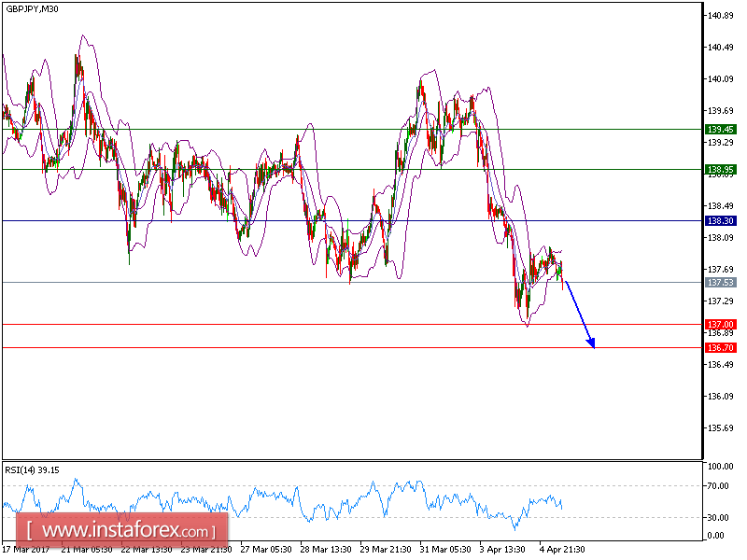747x560 pixels.
Task: Select the 70.00 RSI overbought level mark
Action: pyautogui.click(x=715, y=484)
